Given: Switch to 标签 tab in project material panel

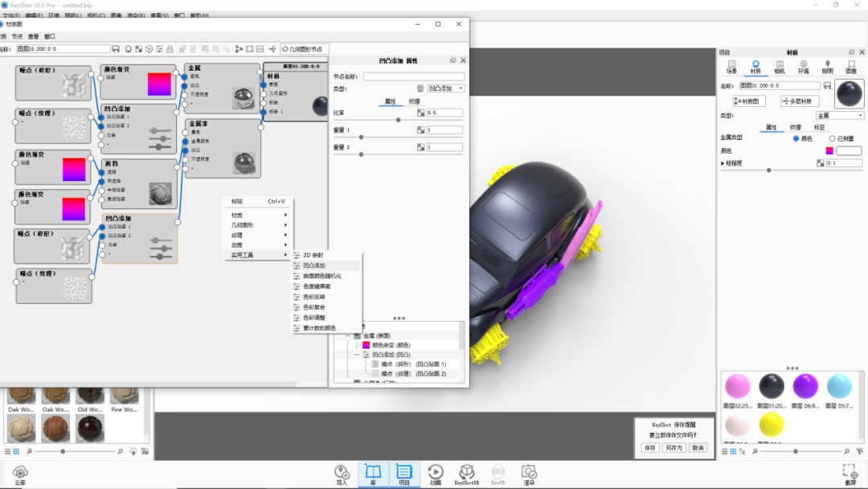Looking at the screenshot, I should click(819, 127).
